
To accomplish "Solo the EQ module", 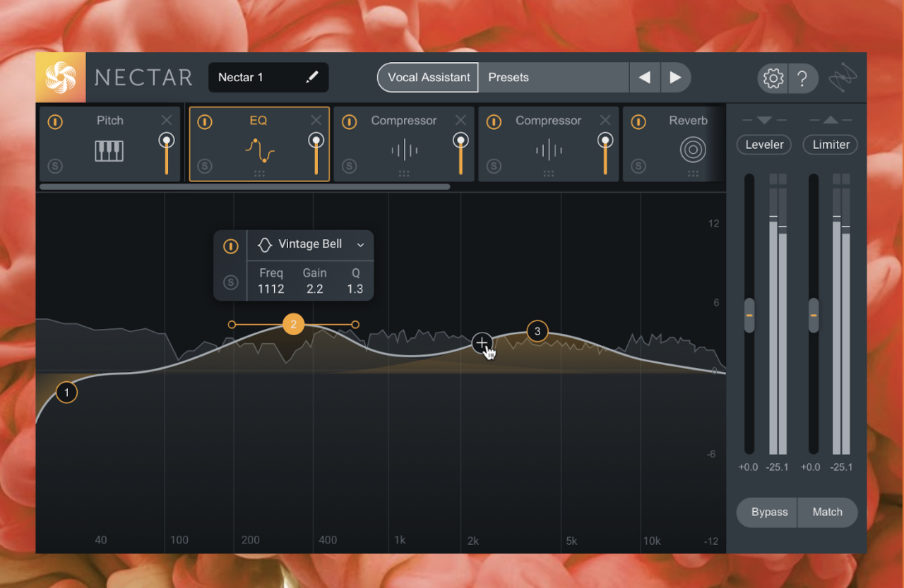I will 205,166.
